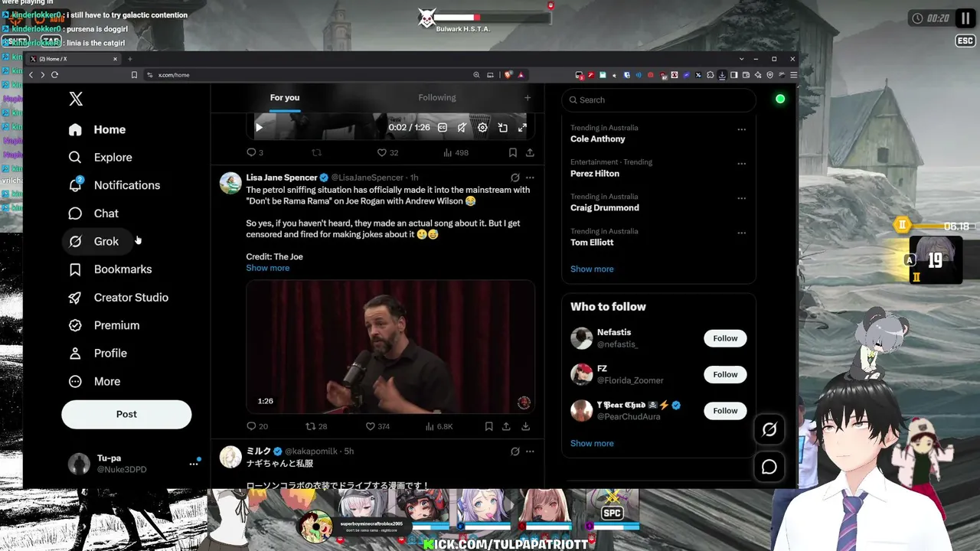Viewport: 980px width, 551px height.
Task: Open more options for Craig Drummond trend
Action: pos(741,198)
